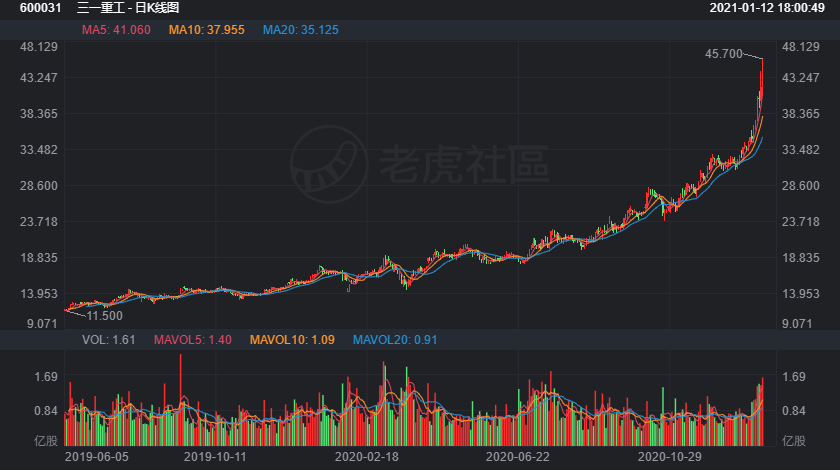This screenshot has height=470, width=840.
Task: Click the 2020-10-29 date axis label
Action: (x=669, y=457)
